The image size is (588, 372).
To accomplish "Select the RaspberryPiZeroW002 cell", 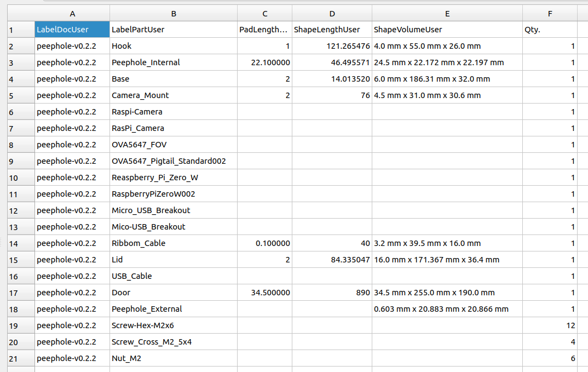I will [x=174, y=194].
